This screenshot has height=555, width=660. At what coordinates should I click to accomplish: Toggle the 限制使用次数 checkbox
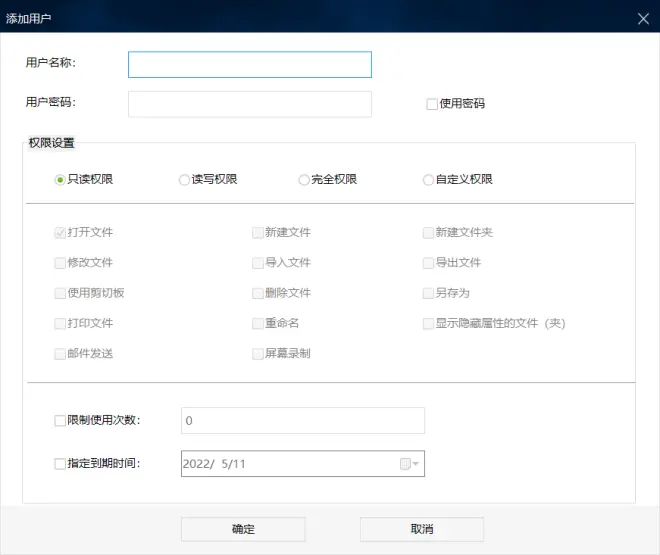click(x=60, y=420)
